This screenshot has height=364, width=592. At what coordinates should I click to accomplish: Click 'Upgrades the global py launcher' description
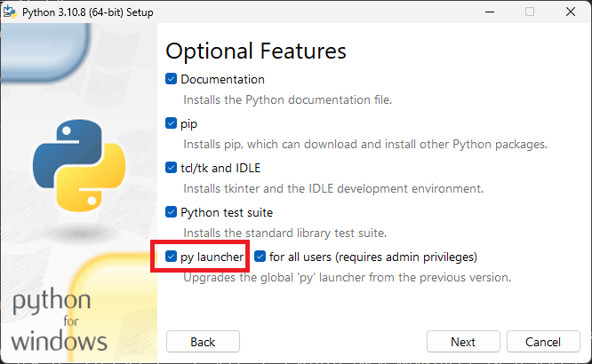[x=347, y=278]
